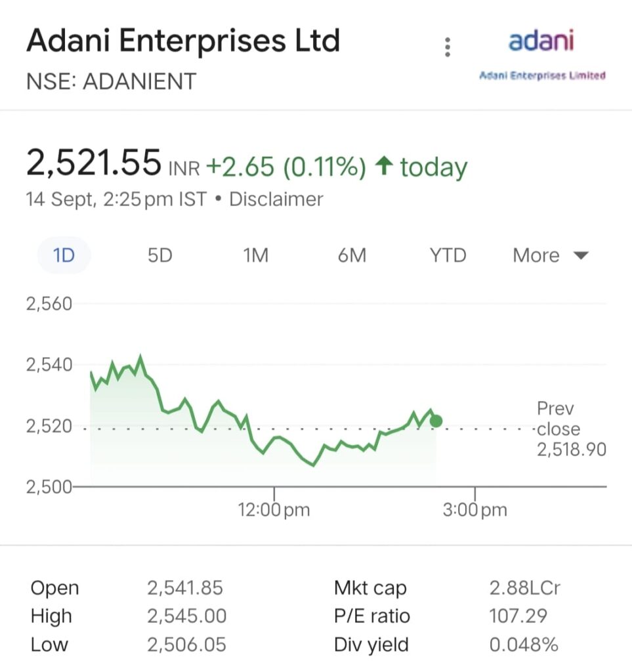632x672 pixels.
Task: Click the Adani Enterprises Ltd title
Action: 183,41
